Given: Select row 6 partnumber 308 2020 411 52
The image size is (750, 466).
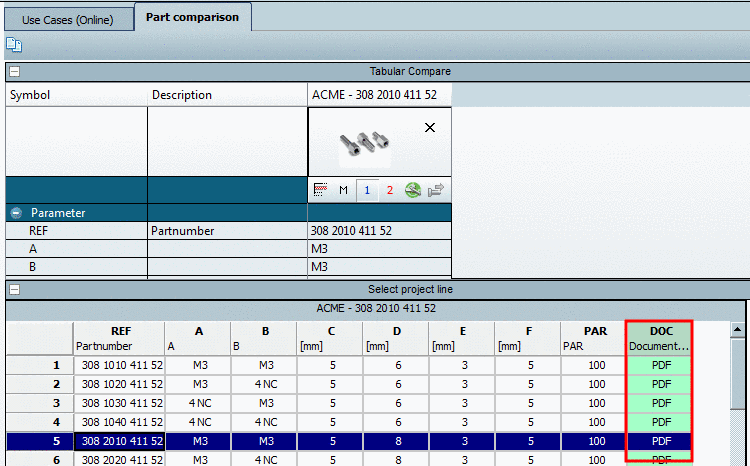Looking at the screenshot, I should point(119,459).
